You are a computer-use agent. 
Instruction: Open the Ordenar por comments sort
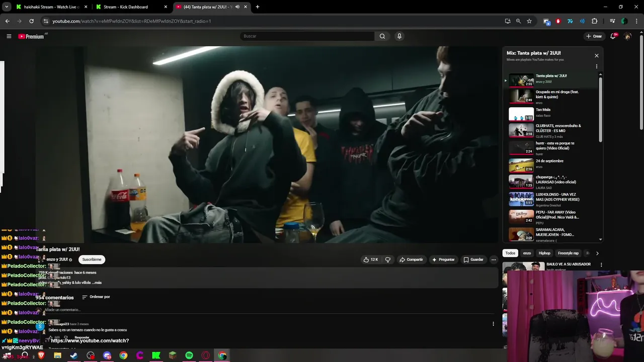pos(96,297)
